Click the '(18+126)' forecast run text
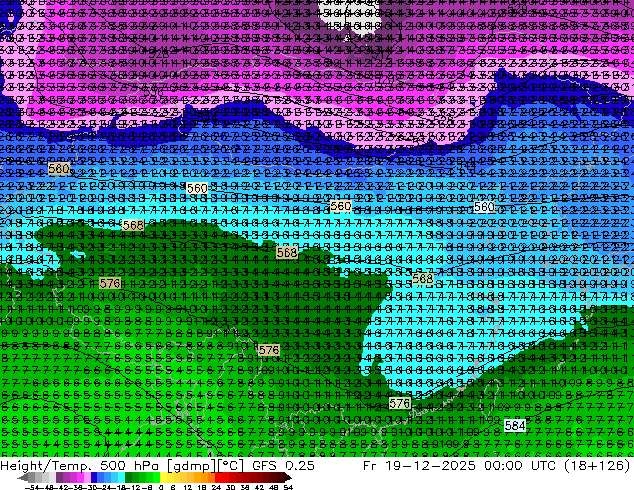 598,466
